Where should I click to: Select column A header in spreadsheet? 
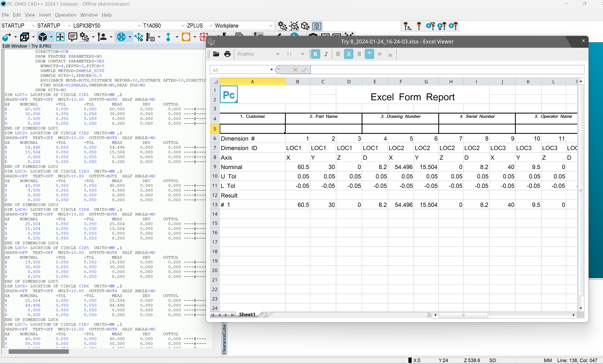click(252, 81)
